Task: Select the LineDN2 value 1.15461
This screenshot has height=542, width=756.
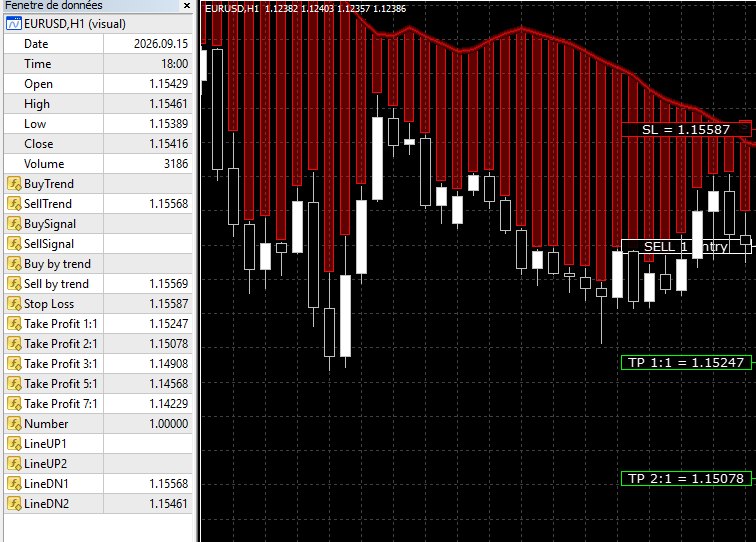Action: tap(169, 504)
